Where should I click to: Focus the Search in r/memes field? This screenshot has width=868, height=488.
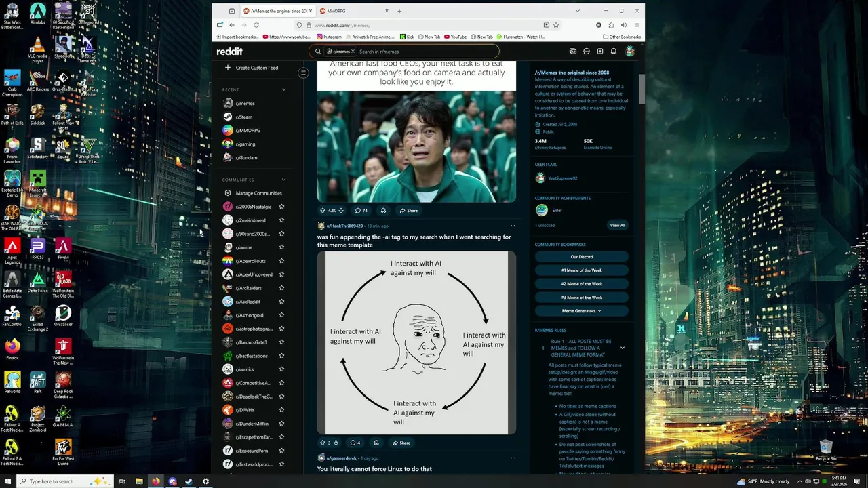coord(427,52)
